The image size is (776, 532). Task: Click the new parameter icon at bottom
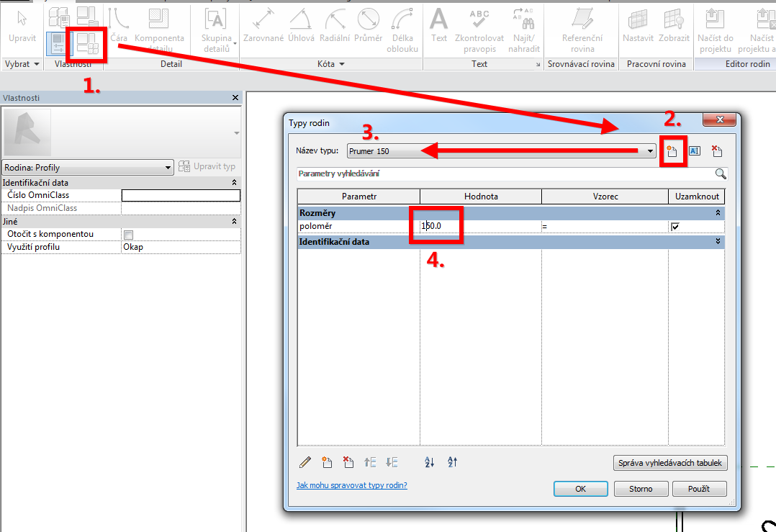[327, 462]
